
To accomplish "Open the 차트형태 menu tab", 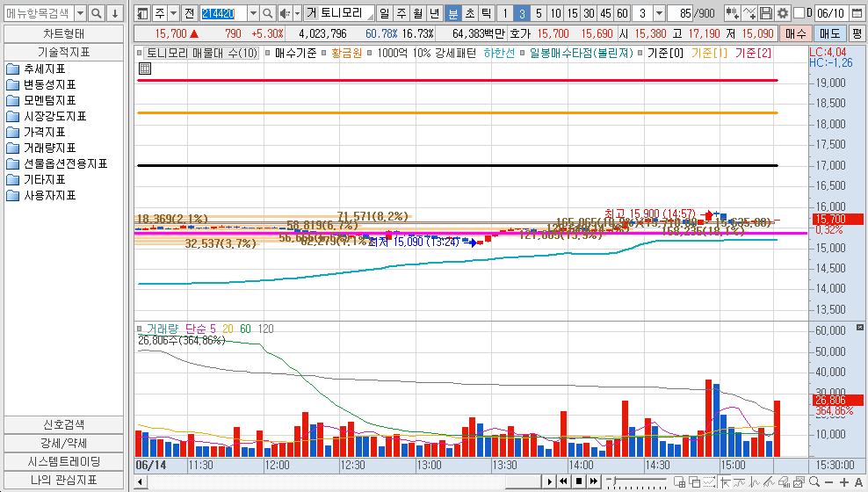I will [63, 33].
